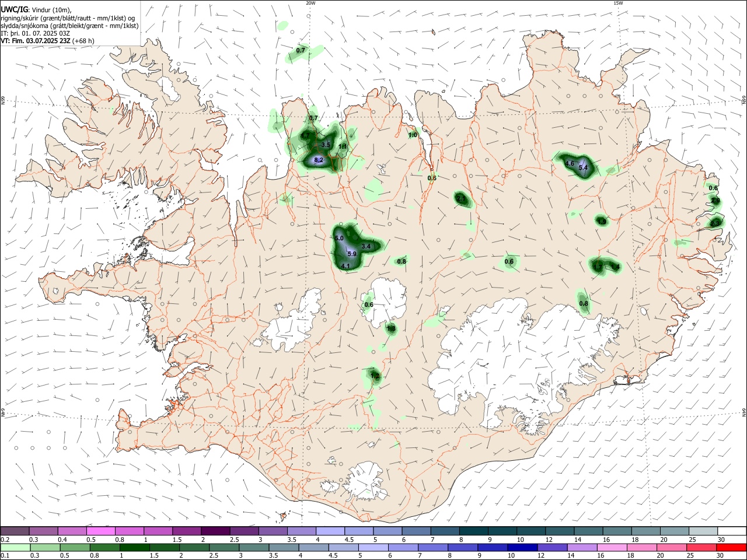The image size is (747, 560).
Task: Pick the pale green first rain legend swatch
Action: point(15,547)
